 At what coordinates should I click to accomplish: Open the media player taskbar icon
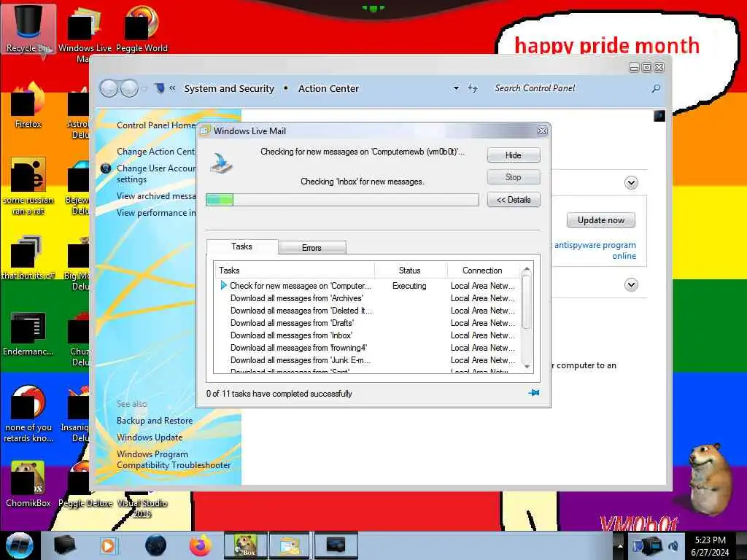[108, 545]
